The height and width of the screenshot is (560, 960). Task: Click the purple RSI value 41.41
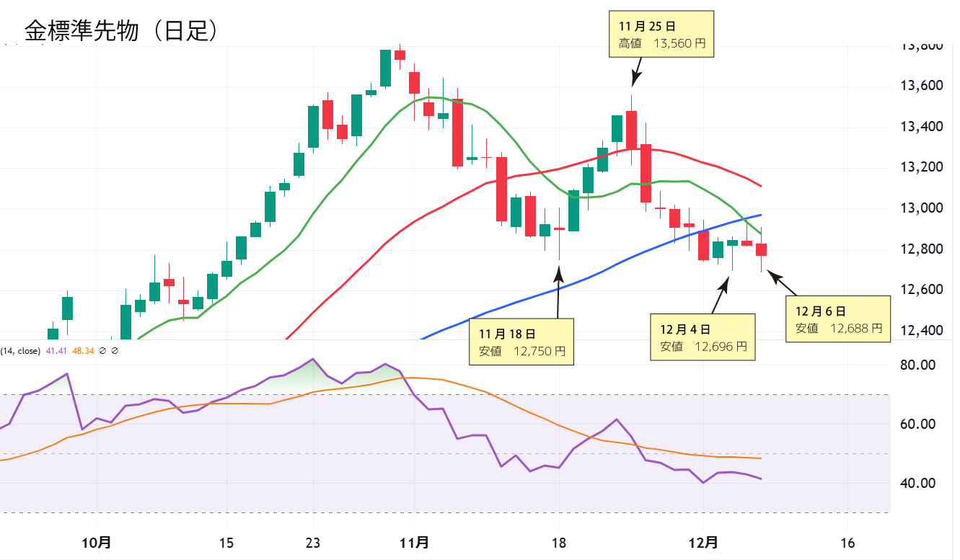pyautogui.click(x=56, y=351)
